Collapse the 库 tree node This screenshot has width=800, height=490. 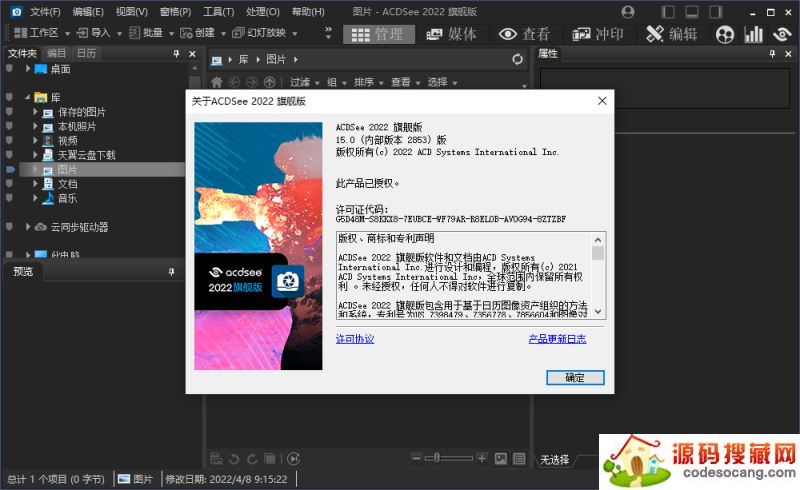(x=28, y=97)
